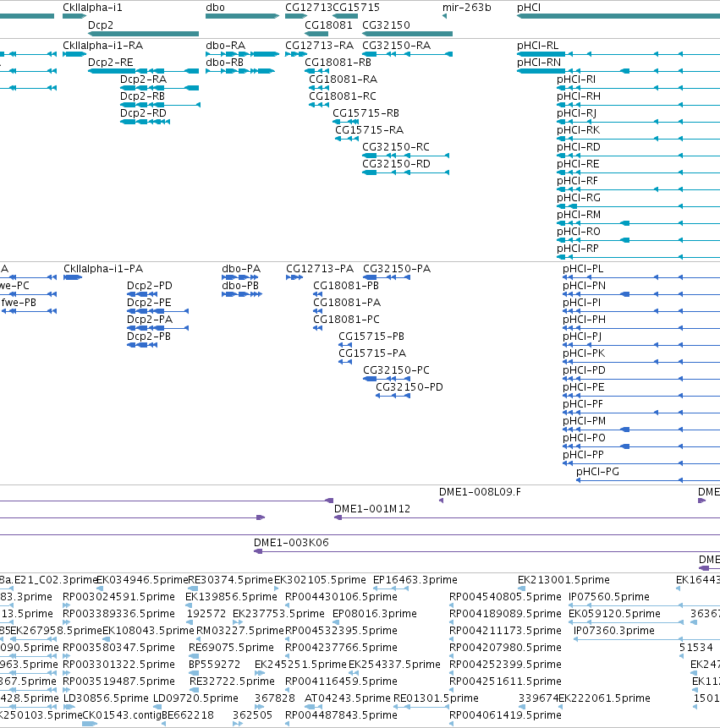This screenshot has height=728, width=720.
Task: Click transcript CG18081-RB
Action: click(x=338, y=63)
